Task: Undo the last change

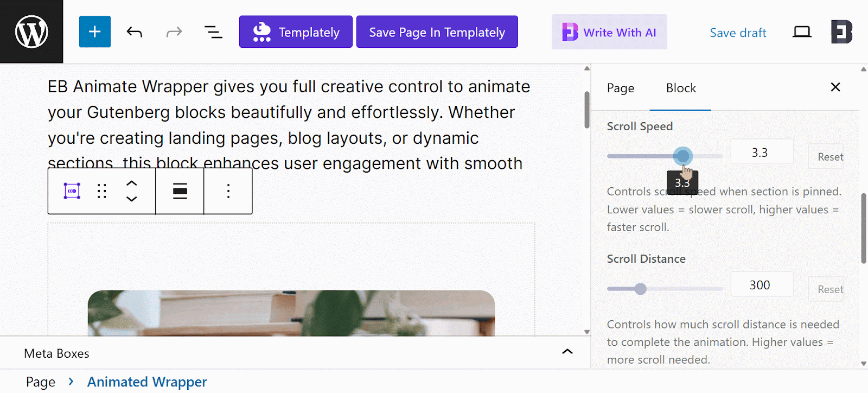Action: pyautogui.click(x=134, y=32)
